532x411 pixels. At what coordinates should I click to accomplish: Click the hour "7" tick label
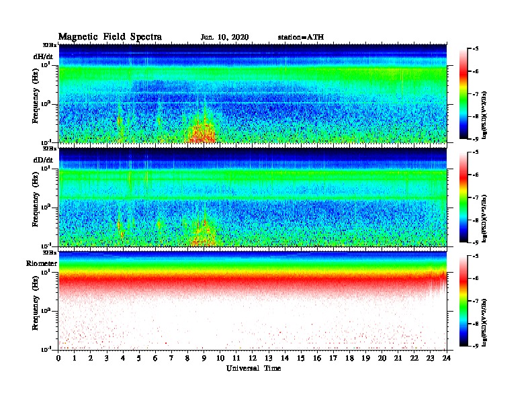click(171, 358)
